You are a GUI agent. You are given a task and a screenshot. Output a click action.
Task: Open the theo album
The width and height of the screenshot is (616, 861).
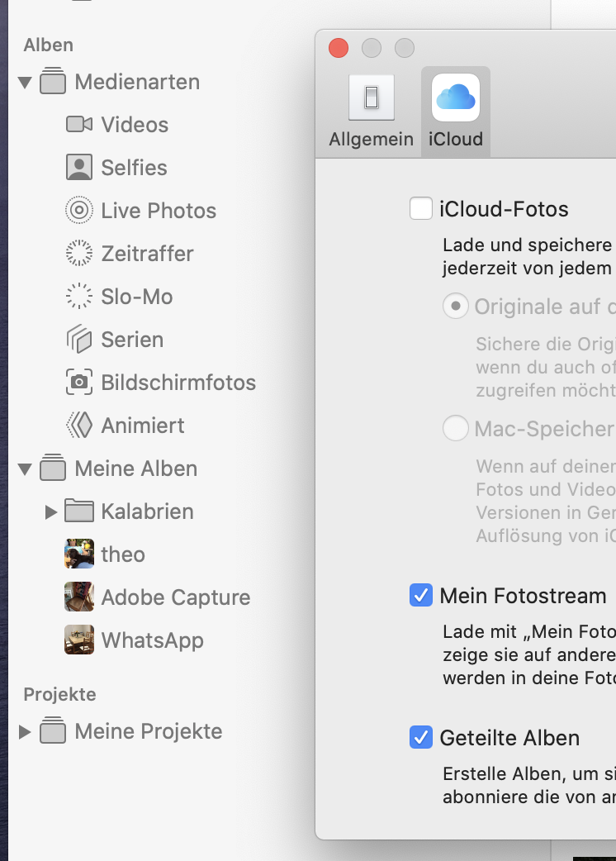coord(122,554)
